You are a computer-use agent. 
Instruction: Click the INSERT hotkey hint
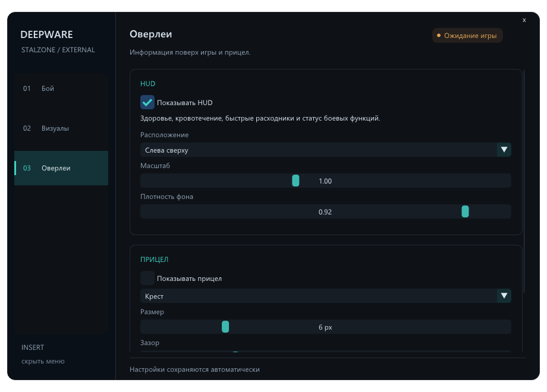coord(33,347)
